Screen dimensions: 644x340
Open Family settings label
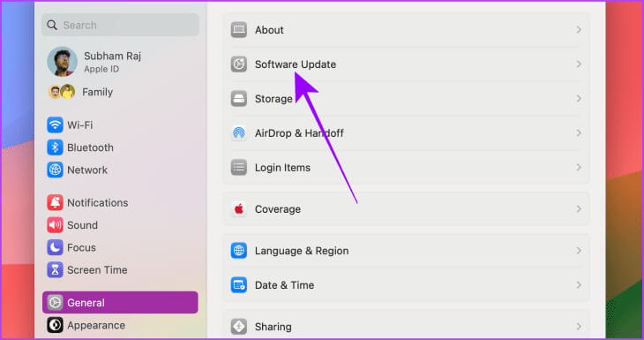[x=97, y=92]
